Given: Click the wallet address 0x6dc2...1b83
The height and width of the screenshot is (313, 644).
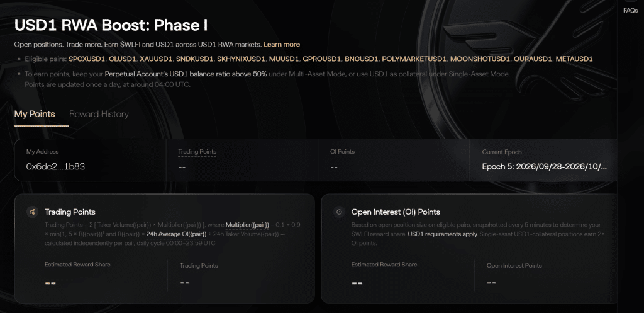Looking at the screenshot, I should tap(55, 167).
